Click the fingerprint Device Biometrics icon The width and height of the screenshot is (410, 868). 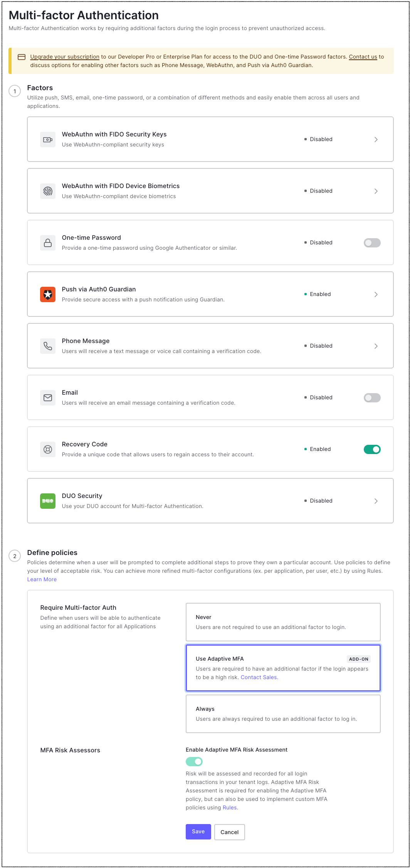click(48, 191)
